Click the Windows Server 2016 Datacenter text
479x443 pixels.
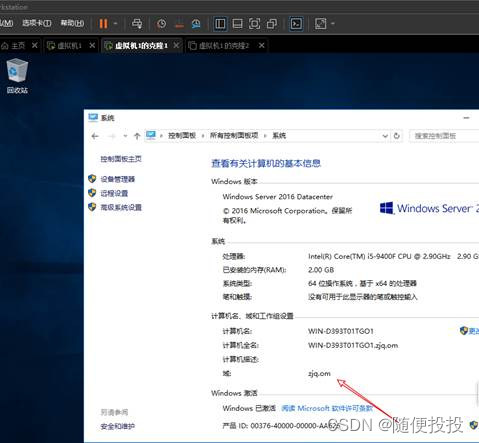tap(278, 197)
